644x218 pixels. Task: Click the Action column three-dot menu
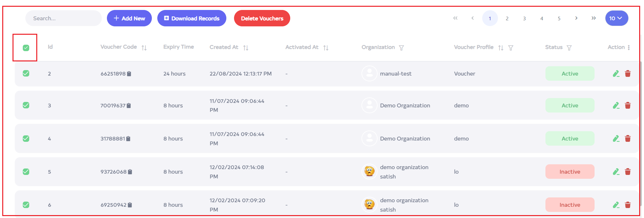pyautogui.click(x=629, y=47)
